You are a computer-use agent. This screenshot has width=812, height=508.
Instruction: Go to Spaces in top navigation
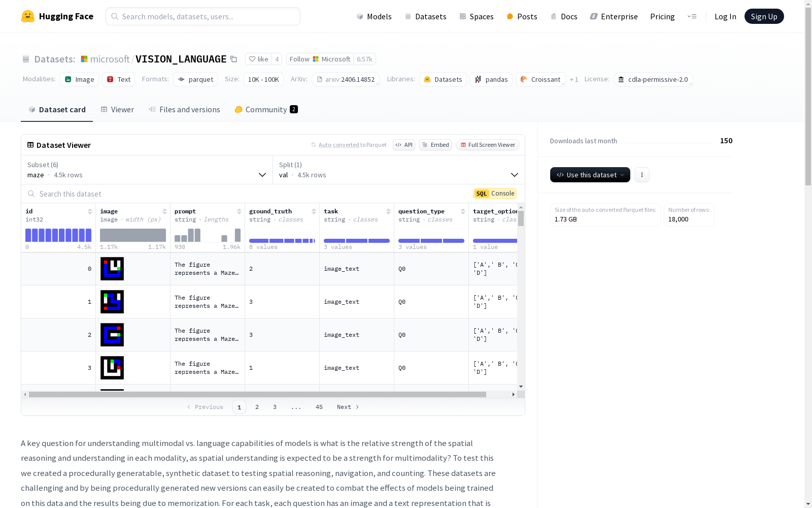click(x=477, y=16)
